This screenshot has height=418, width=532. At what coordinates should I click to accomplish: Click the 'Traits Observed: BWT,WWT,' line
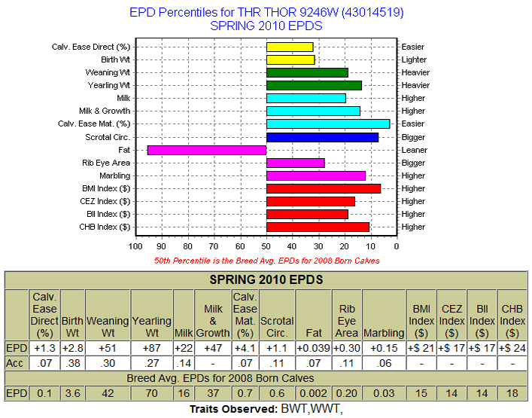[266, 409]
